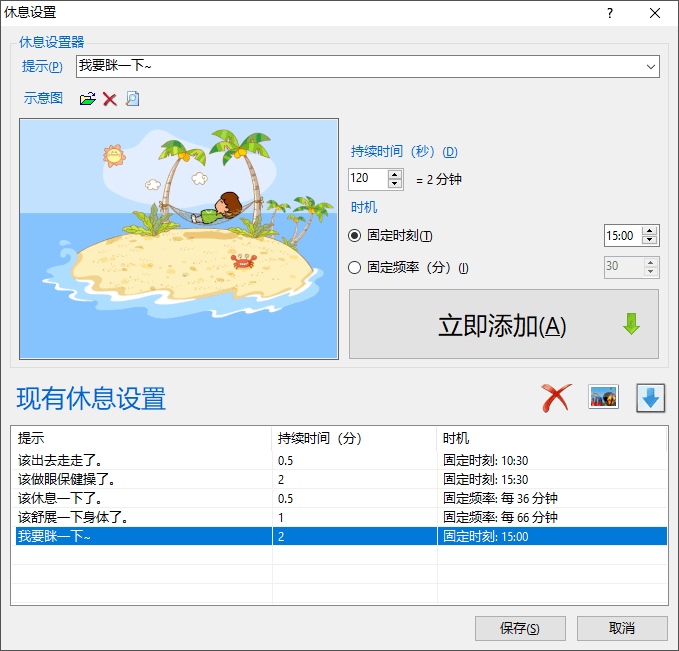Select the row 该休息一下了。
679x651 pixels.
point(341,498)
